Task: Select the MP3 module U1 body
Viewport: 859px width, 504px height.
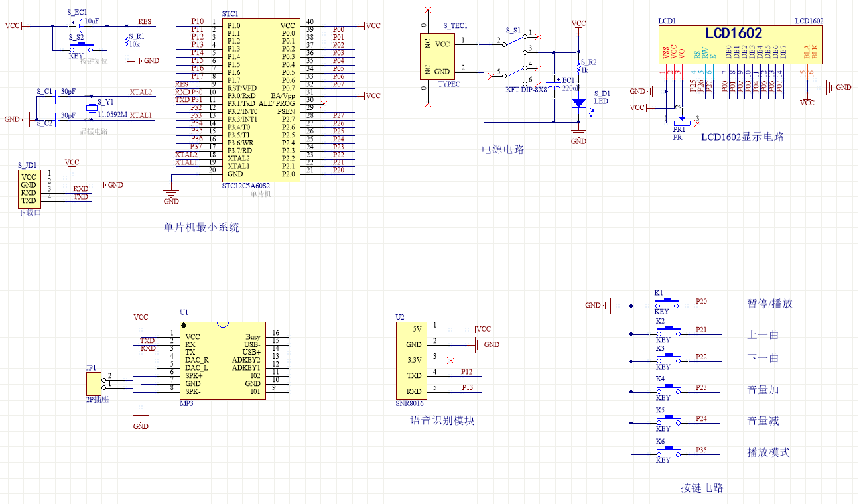Action: (223, 360)
